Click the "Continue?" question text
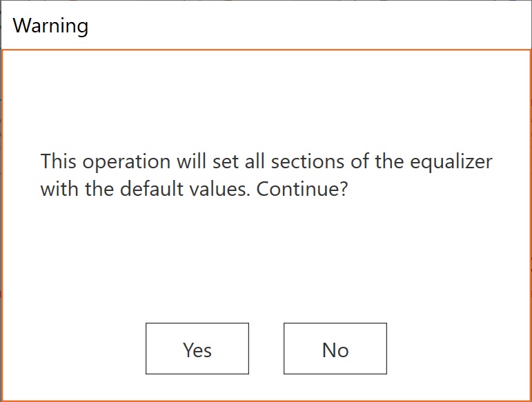Viewport: 532px width, 402px height. 301,189
